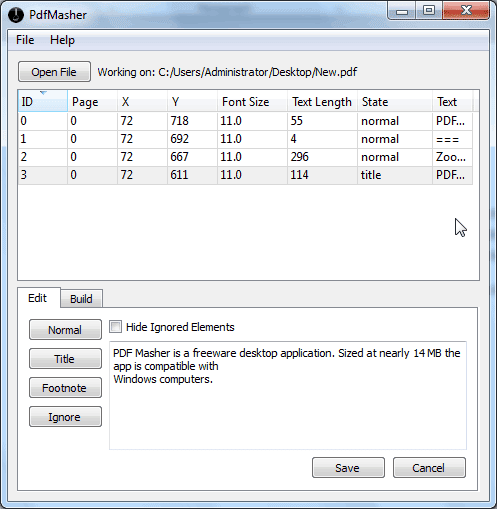
Task: Click the PdfMasher app icon in title bar
Action: [16, 15]
